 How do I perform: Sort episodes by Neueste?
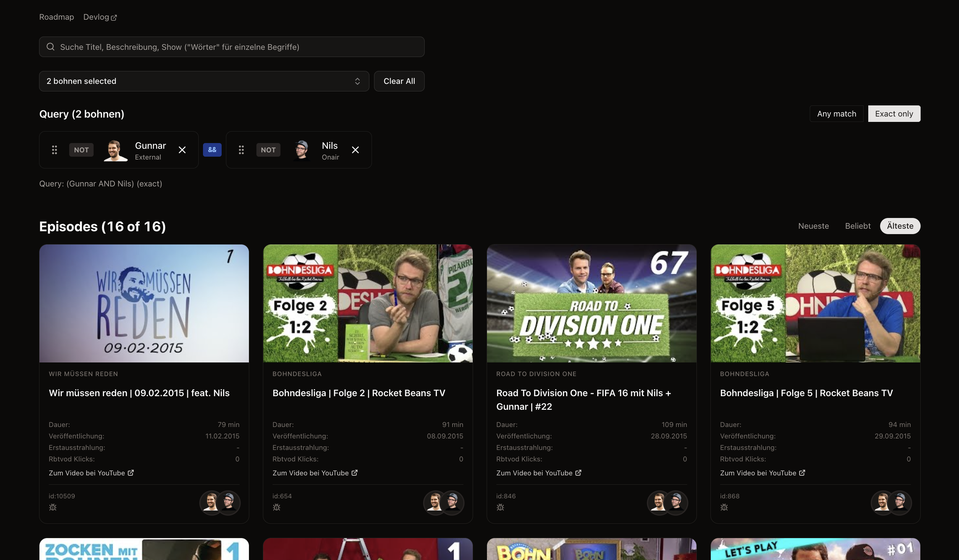(813, 226)
